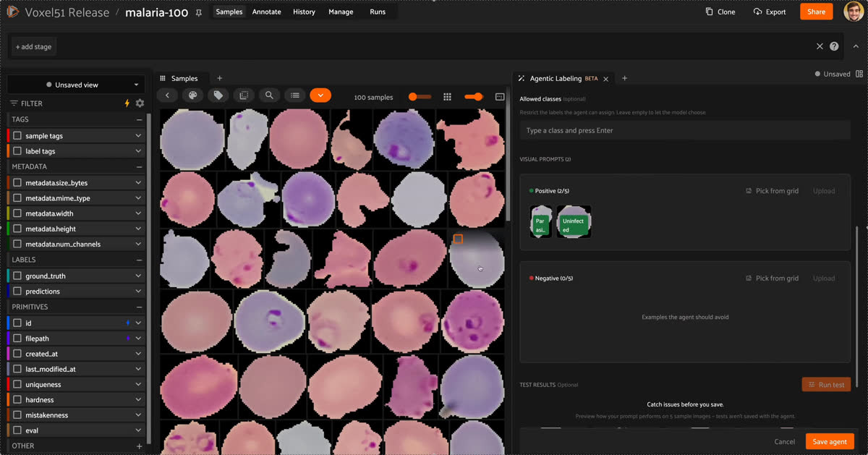Open the magnifier search tool above the grid

tap(269, 95)
